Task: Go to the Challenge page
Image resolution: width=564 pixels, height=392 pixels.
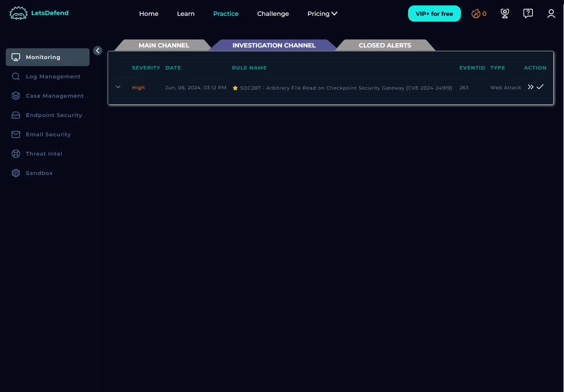Action: click(x=273, y=14)
